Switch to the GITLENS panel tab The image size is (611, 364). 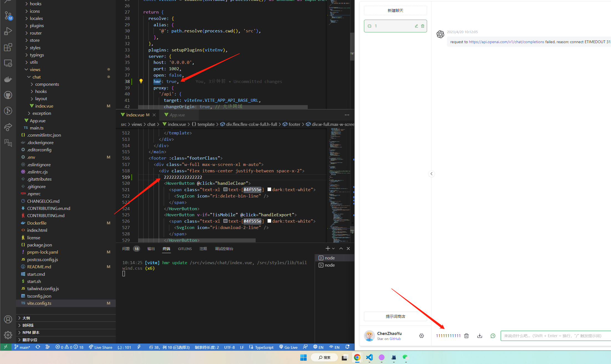point(185,249)
